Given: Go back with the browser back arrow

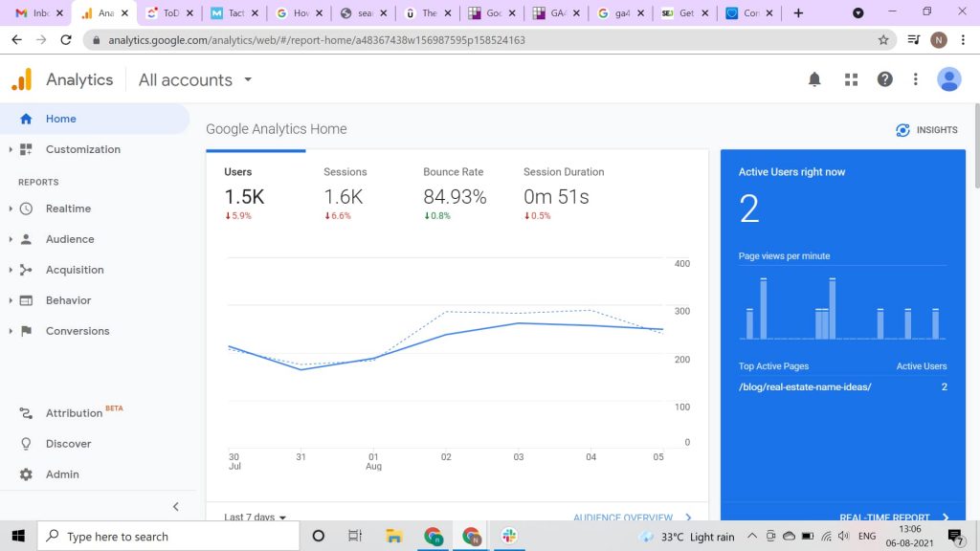Looking at the screenshot, I should [x=17, y=40].
